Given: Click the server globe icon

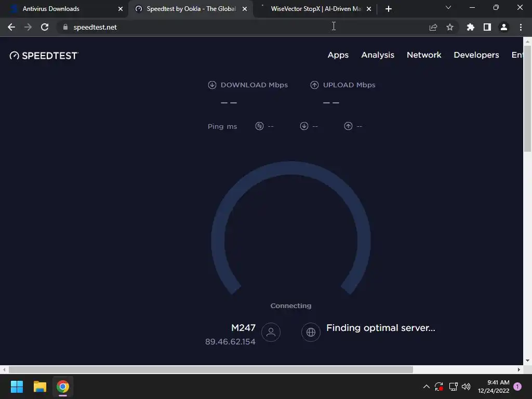Looking at the screenshot, I should click(311, 332).
